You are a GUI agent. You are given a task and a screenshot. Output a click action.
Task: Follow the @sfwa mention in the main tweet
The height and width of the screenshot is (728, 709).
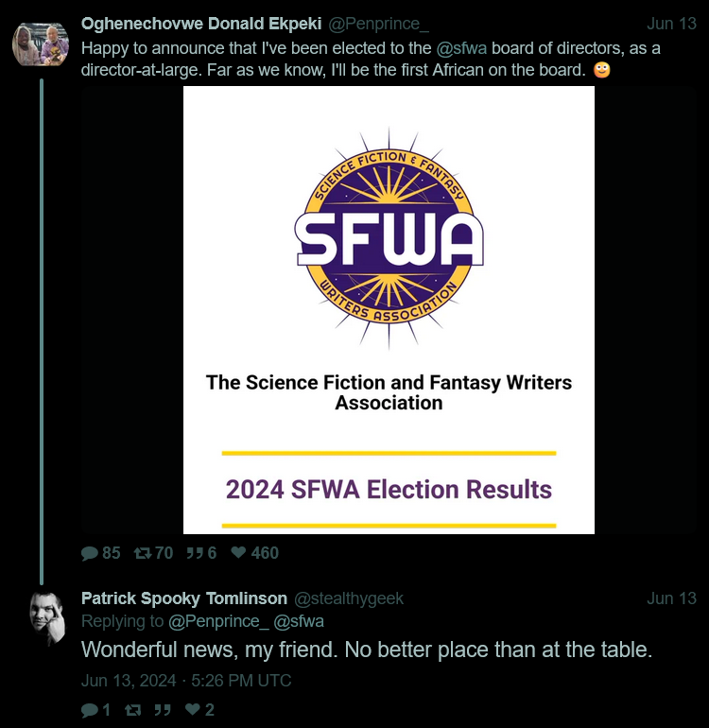click(461, 48)
